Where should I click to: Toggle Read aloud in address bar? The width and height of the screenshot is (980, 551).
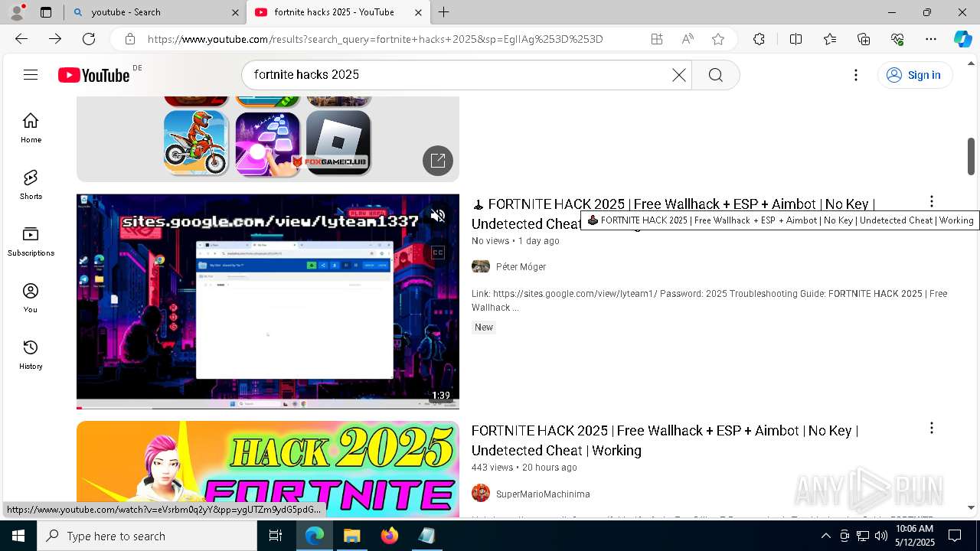(688, 39)
